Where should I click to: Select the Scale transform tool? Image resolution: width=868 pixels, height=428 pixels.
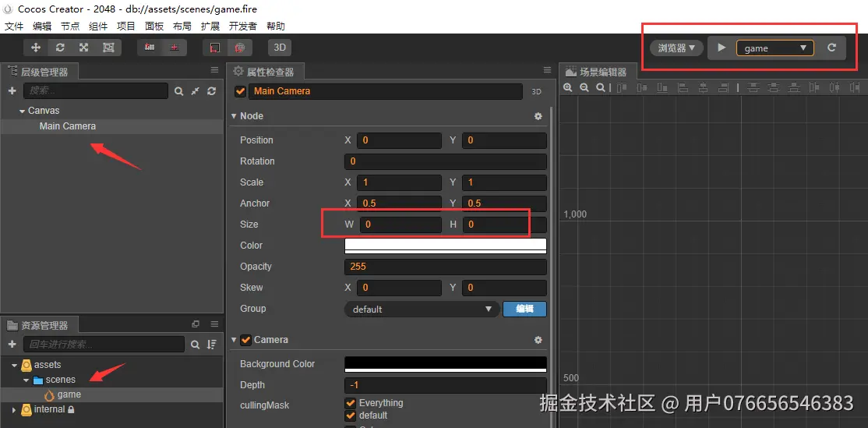[83, 48]
